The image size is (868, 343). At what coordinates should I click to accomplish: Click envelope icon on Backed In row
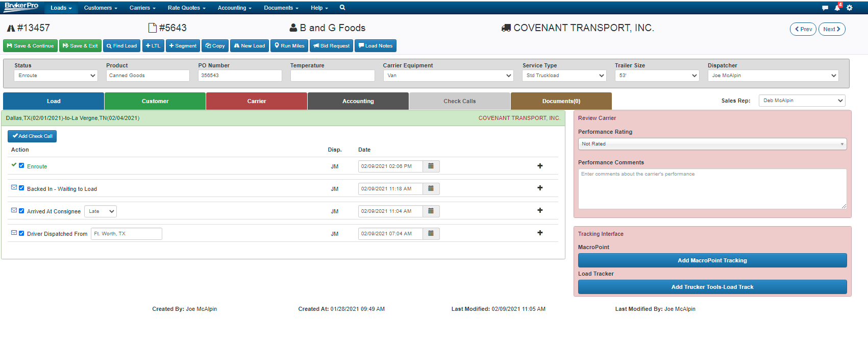click(x=14, y=187)
